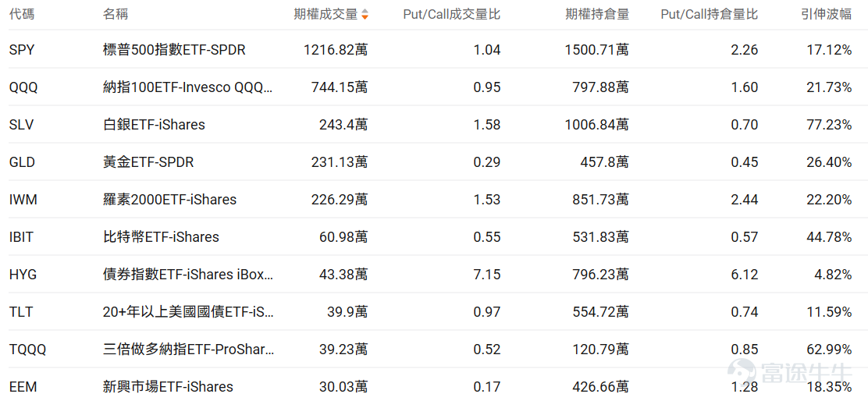This screenshot has width=868, height=401.
Task: Click SPY volume 1216.82萬
Action: 336,50
